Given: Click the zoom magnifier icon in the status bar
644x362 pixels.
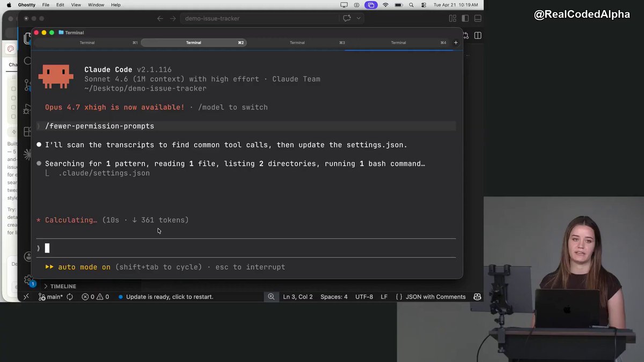Looking at the screenshot, I should point(271,297).
